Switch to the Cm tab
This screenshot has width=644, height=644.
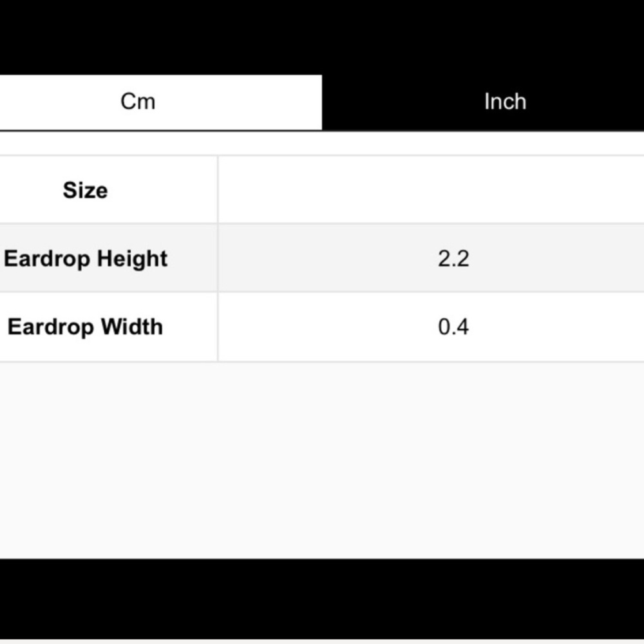[x=160, y=102]
